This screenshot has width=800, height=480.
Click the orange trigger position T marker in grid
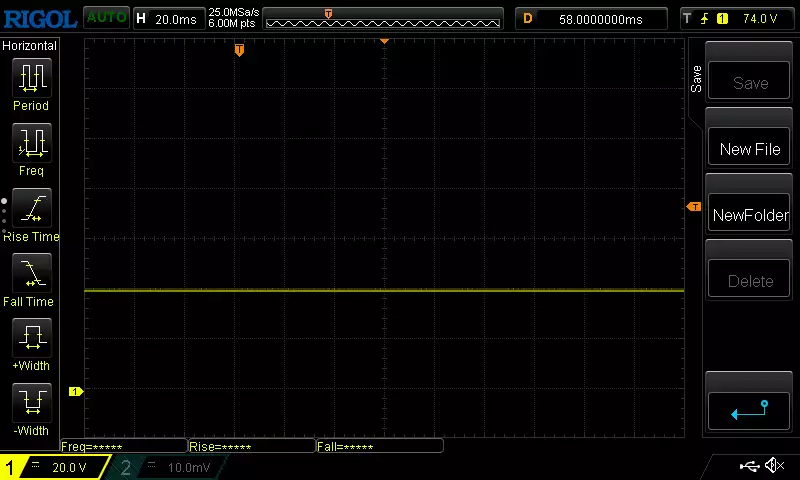pos(239,50)
